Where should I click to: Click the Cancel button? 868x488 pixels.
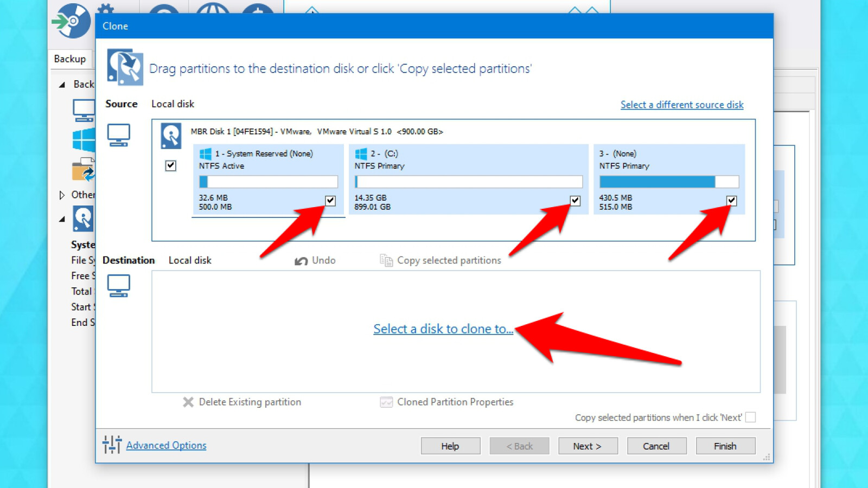click(x=656, y=446)
